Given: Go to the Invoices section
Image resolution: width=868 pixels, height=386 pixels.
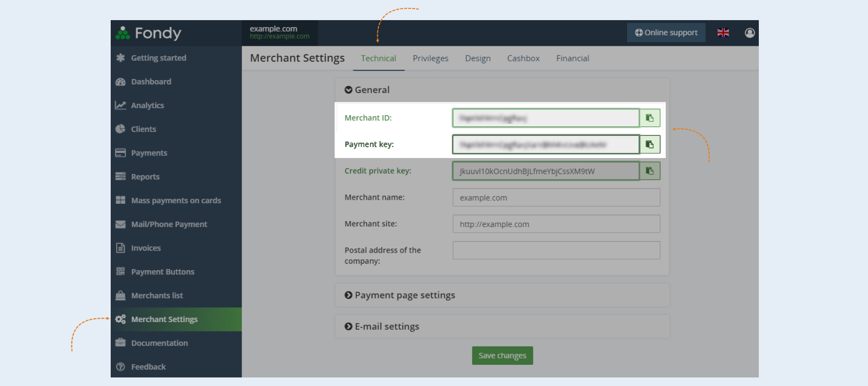Looking at the screenshot, I should tap(176, 248).
